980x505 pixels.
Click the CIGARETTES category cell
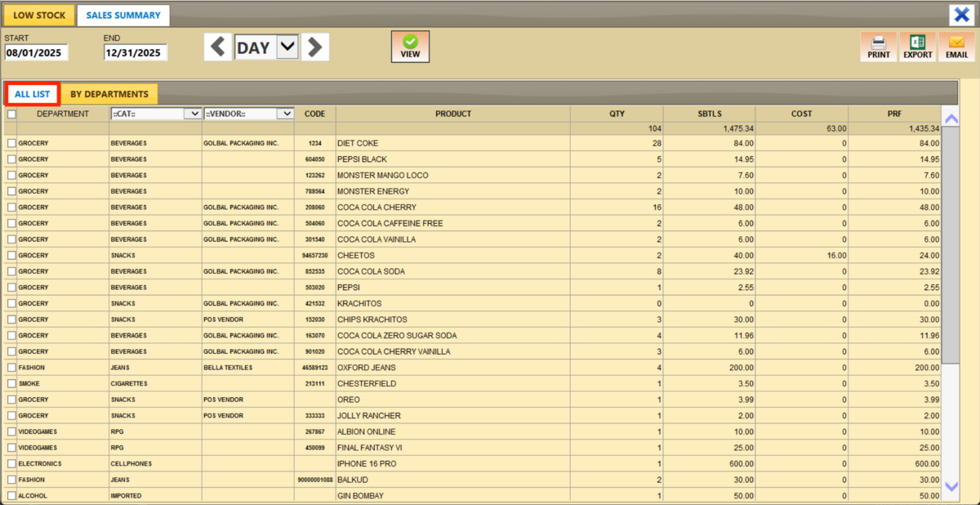tap(156, 383)
